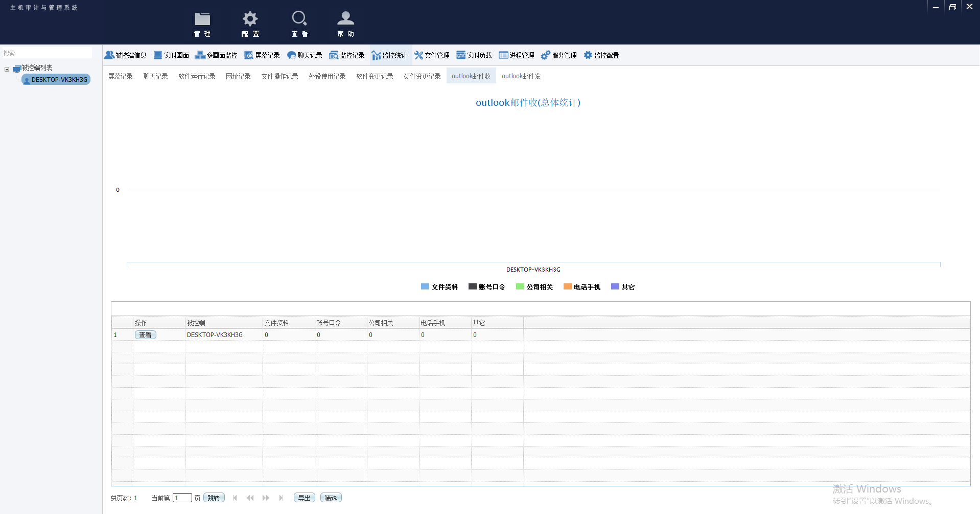
Task: Switch to 外设使用记录 tab
Action: [x=327, y=76]
